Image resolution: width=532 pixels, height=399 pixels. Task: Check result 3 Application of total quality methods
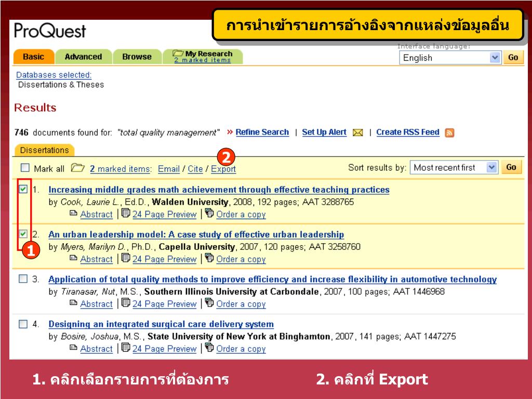click(x=23, y=278)
